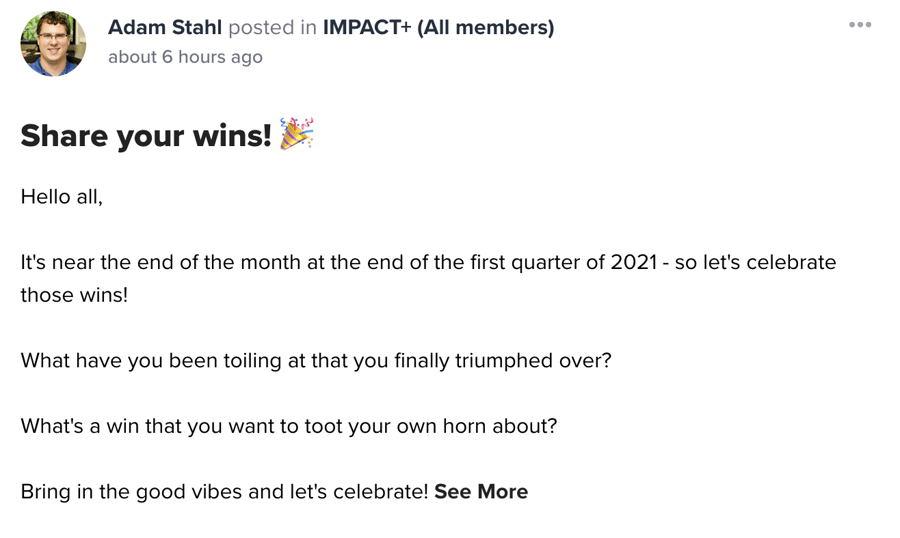Click Adam Stahl's profile photo
Screen dimensions: 900x538
[x=53, y=44]
